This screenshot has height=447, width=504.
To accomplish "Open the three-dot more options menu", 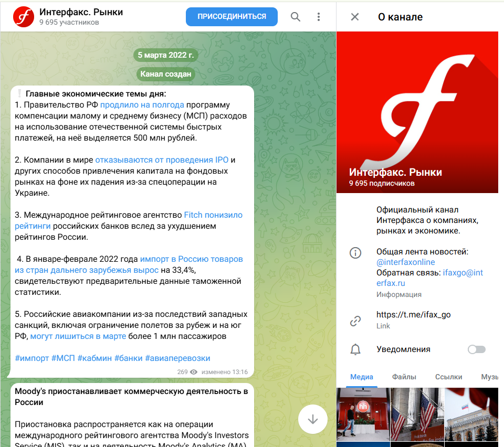I will click(319, 17).
